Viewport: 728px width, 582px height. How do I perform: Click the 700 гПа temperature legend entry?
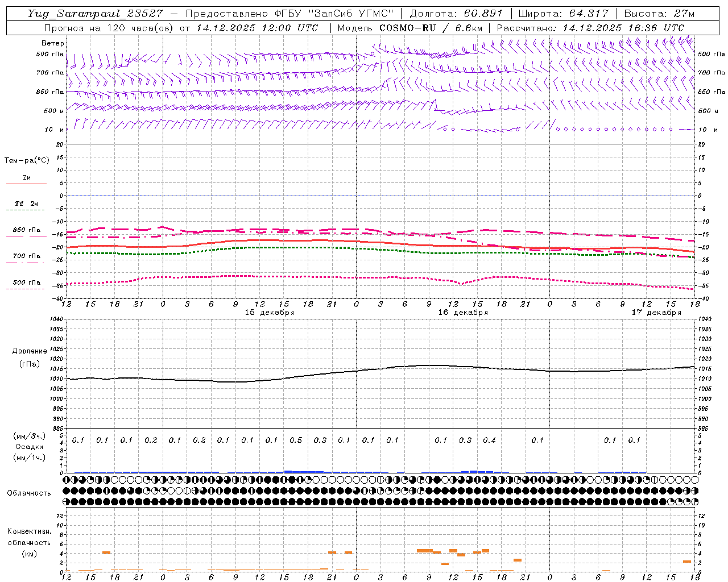click(x=26, y=256)
